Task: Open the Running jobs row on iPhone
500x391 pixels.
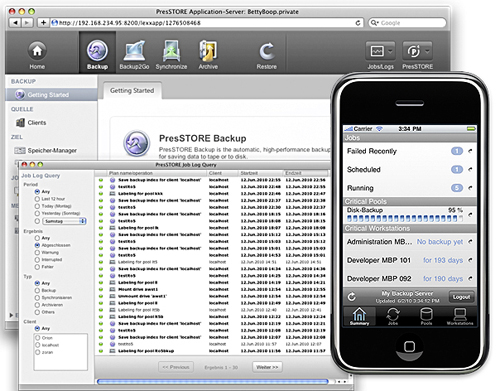Action: [x=410, y=188]
